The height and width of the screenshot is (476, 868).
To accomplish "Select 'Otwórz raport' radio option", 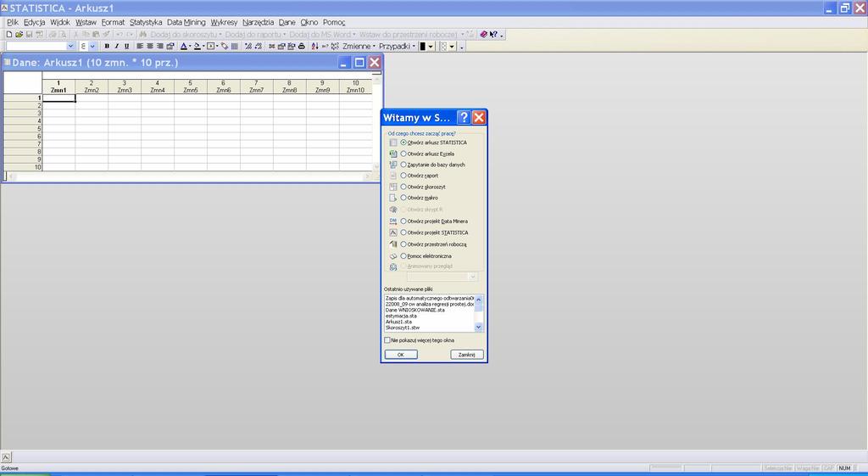I will coord(403,176).
